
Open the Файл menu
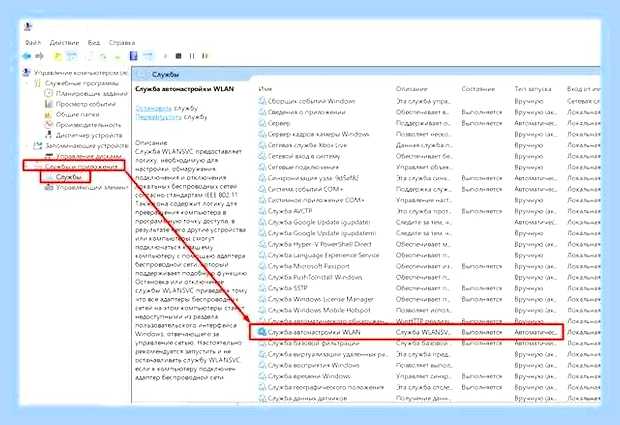pyautogui.click(x=33, y=42)
